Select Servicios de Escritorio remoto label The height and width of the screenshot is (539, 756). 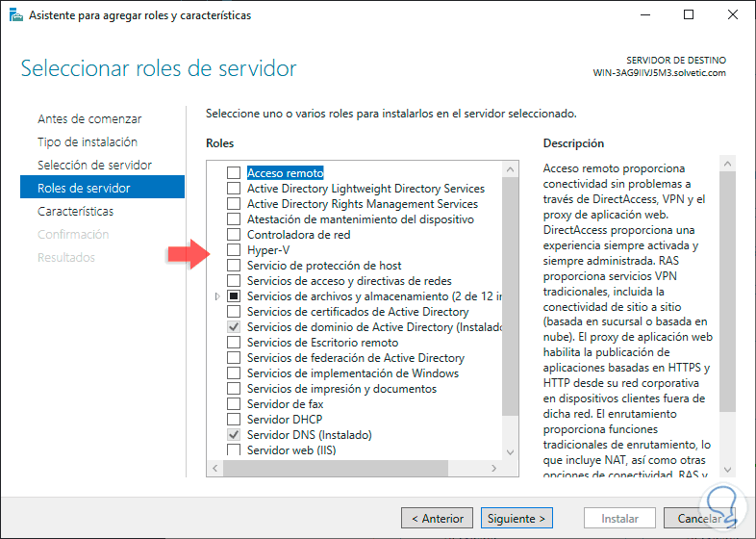(x=322, y=343)
